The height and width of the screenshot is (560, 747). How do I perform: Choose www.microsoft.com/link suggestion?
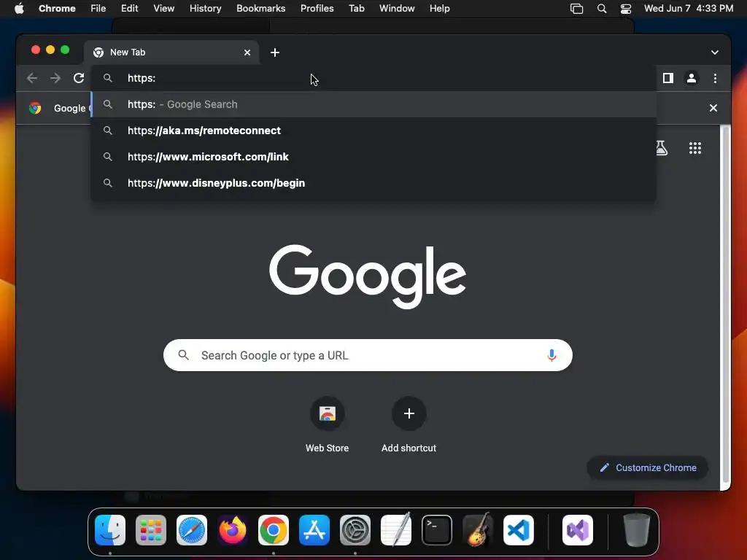click(x=373, y=157)
